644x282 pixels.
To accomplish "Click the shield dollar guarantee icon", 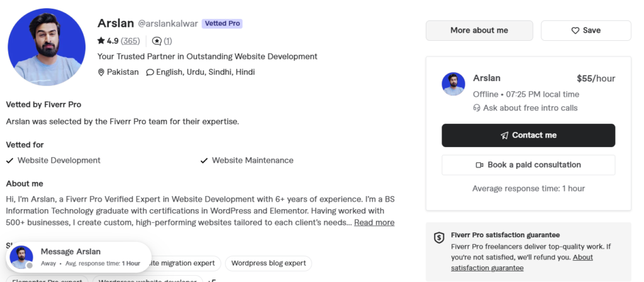I will tap(439, 237).
